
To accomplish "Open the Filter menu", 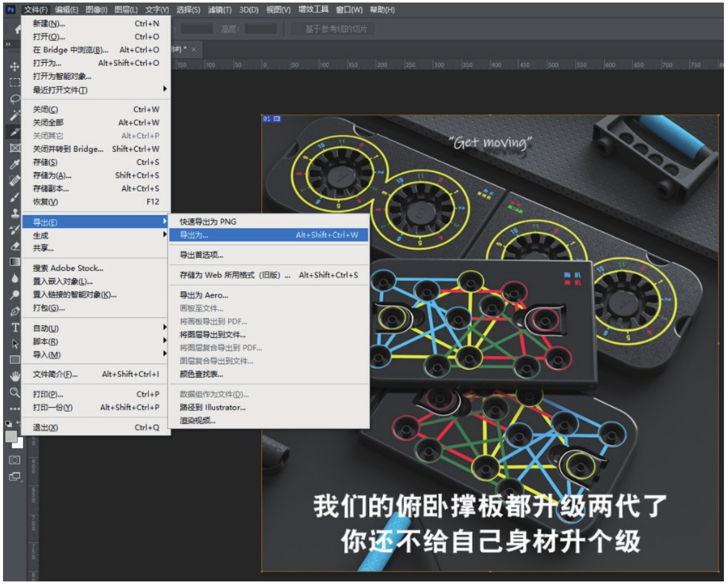I will coord(219,10).
